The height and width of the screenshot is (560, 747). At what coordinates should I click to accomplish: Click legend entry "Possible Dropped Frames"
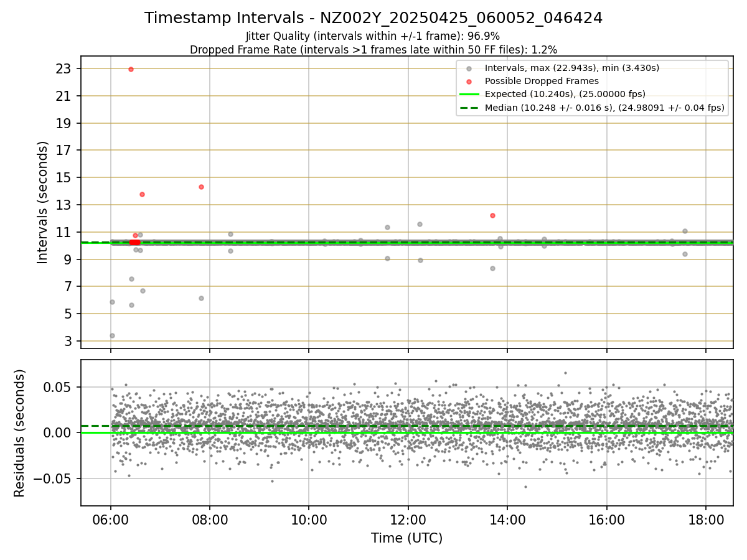[x=542, y=81]
